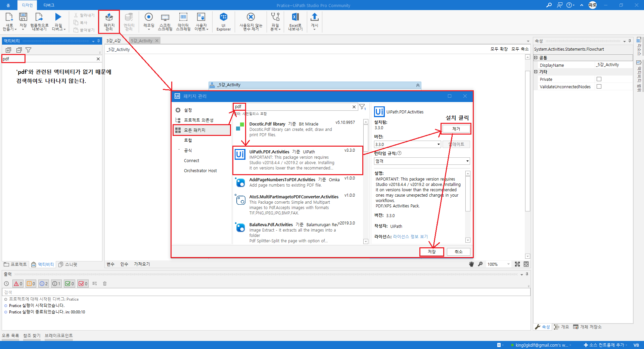Click the Overview minimap icon beside zoom
The height and width of the screenshot is (349, 644).
coord(526,264)
